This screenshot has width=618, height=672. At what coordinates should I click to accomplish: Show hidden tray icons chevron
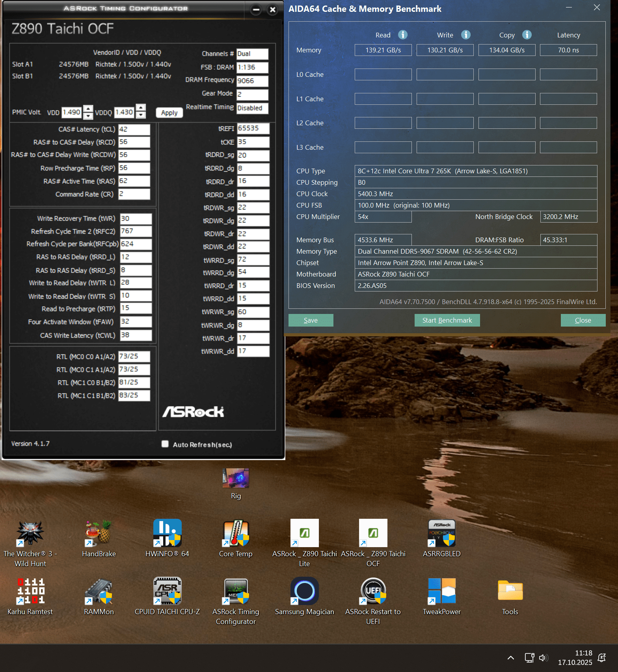click(x=511, y=657)
